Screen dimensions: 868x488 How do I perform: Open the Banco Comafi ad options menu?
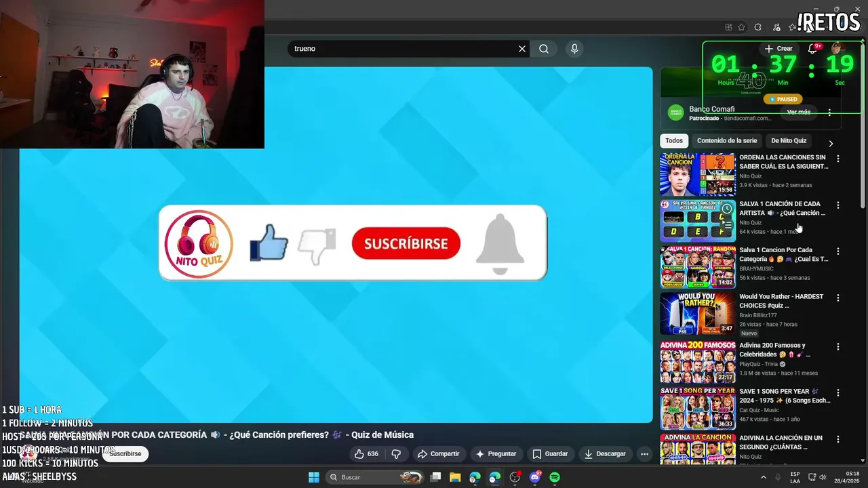point(829,113)
